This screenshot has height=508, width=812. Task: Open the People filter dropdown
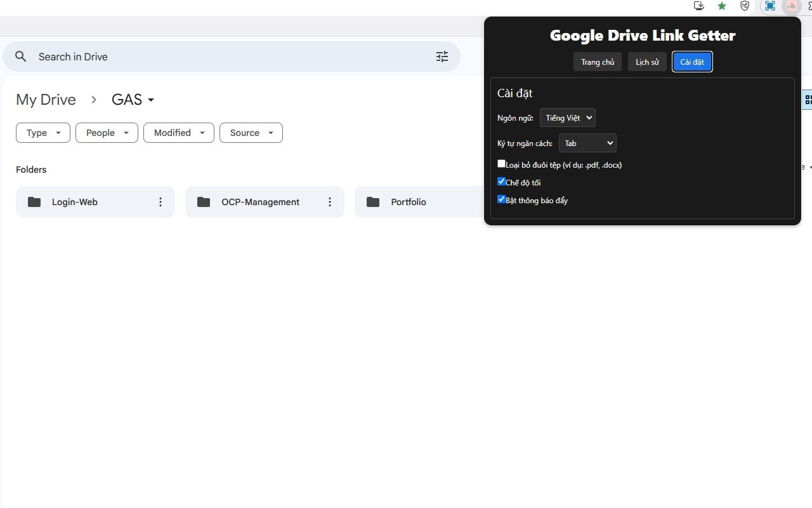107,133
